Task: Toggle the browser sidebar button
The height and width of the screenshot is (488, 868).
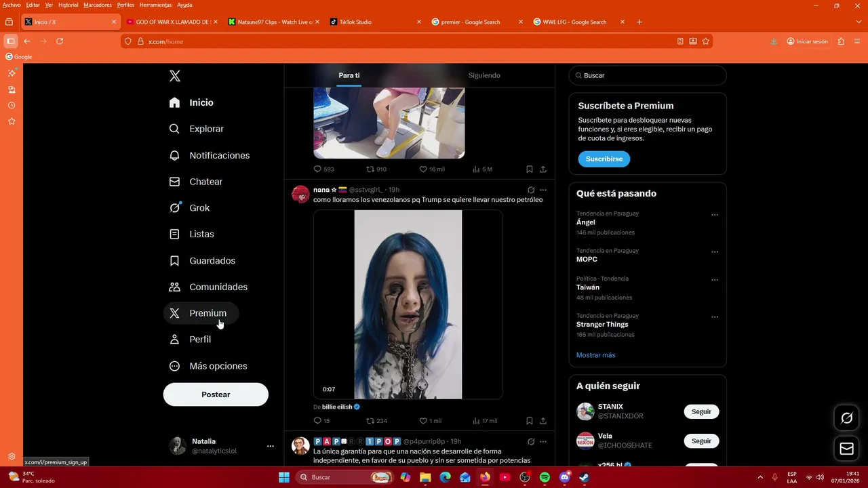Action: [10, 41]
